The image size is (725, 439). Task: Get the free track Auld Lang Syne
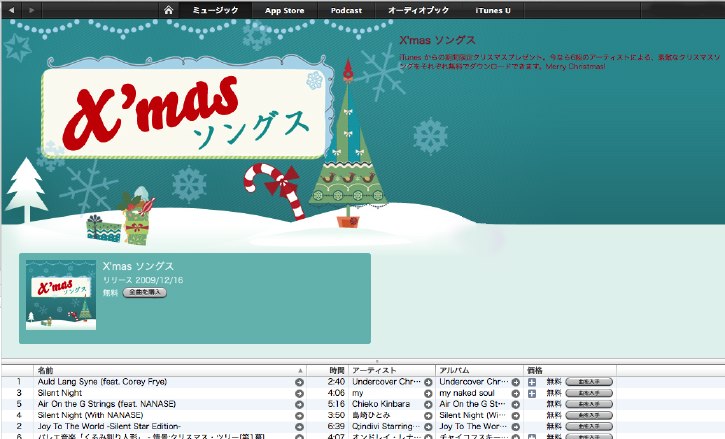(x=589, y=382)
